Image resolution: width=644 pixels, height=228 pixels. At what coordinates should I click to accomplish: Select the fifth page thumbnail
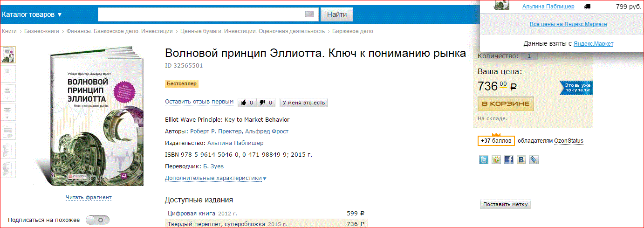(8, 131)
